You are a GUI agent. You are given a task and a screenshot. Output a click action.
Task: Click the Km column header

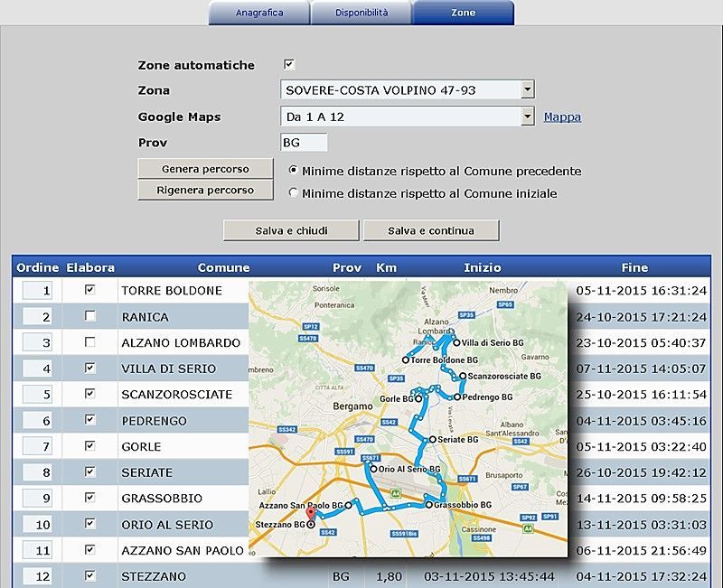point(386,267)
